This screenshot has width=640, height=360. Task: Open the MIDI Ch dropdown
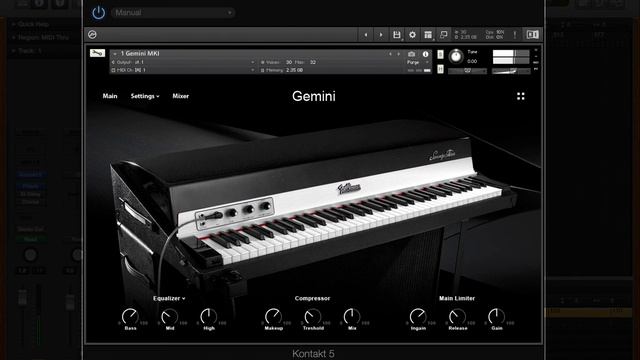tap(183, 70)
